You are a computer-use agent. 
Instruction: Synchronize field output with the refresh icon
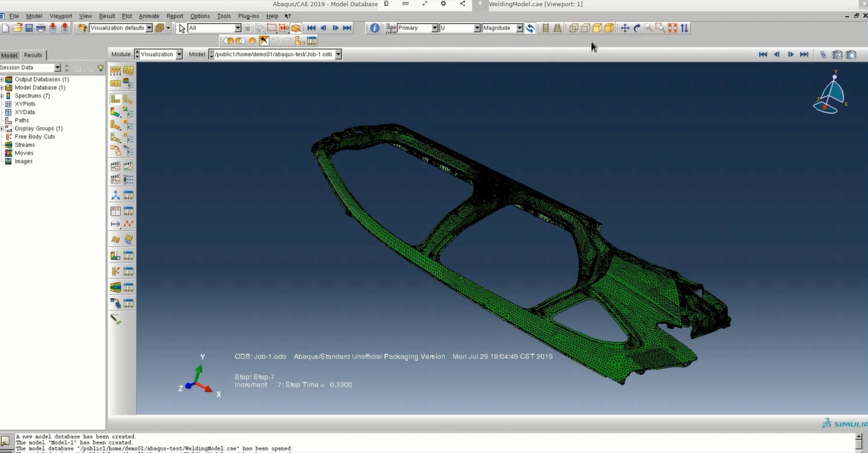tap(530, 28)
